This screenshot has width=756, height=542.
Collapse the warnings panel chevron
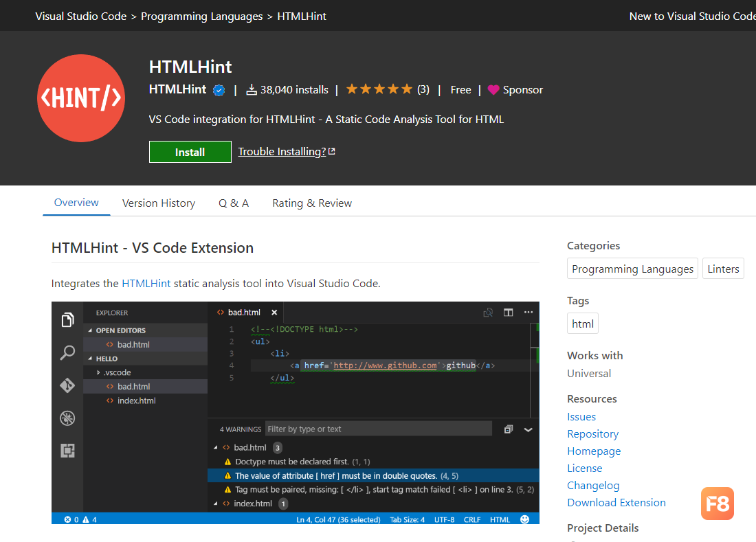coord(528,430)
